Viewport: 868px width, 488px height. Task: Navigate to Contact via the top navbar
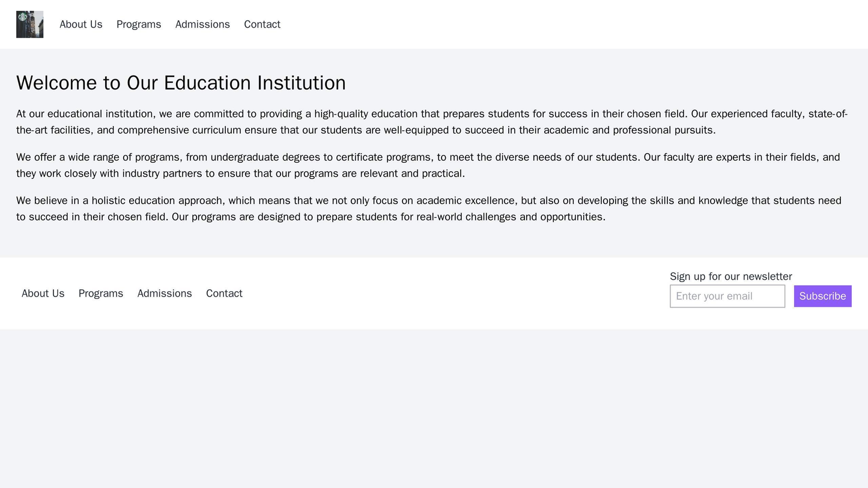tap(263, 24)
